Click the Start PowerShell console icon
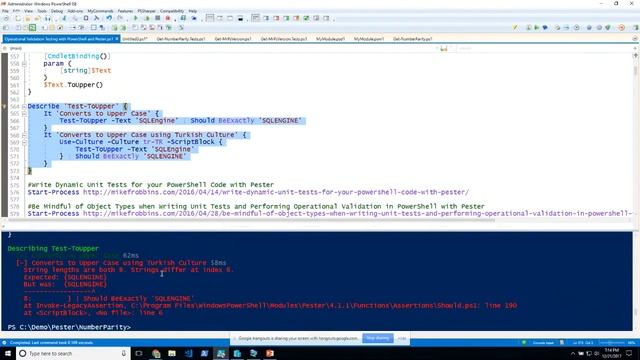The height and width of the screenshot is (360, 640). (x=194, y=18)
